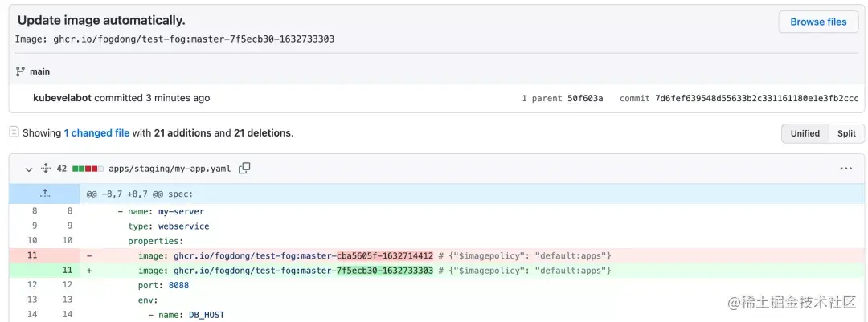
Task: Click the line 'type: webservice'
Action: (x=169, y=226)
